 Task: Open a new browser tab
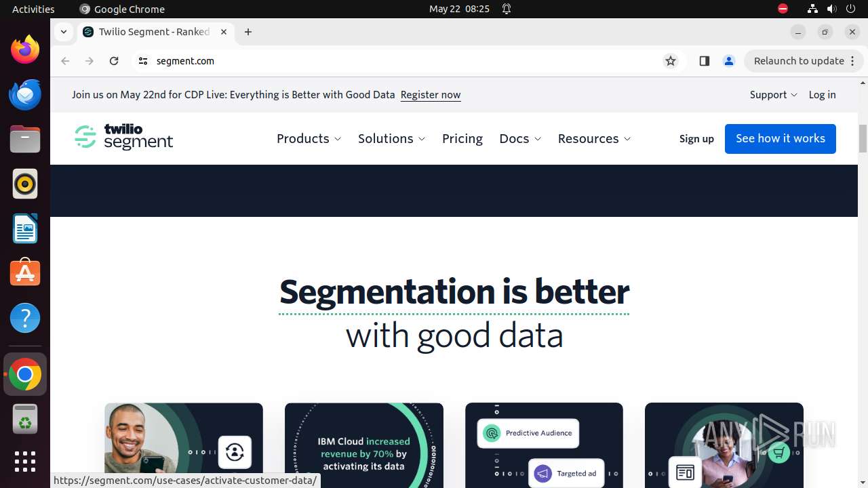click(x=248, y=32)
